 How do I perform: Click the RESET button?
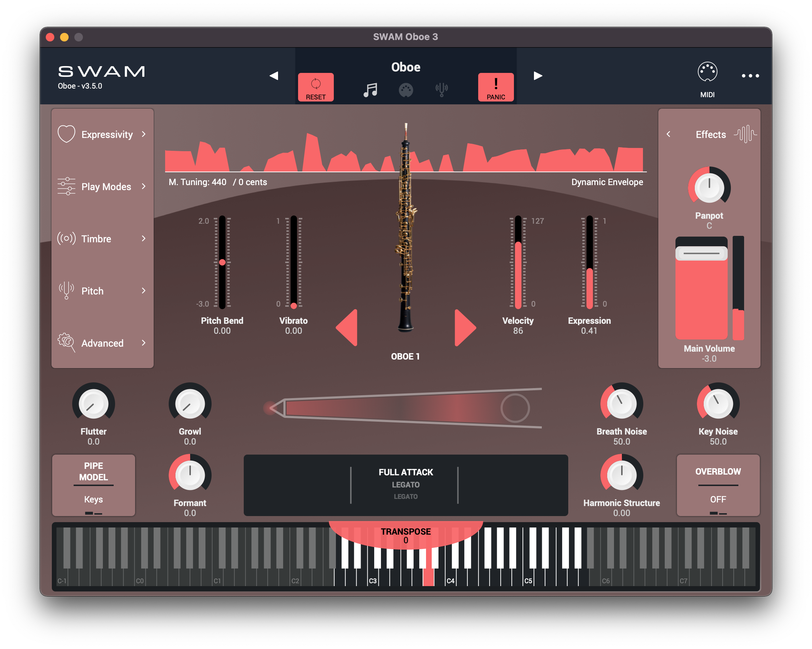pyautogui.click(x=316, y=87)
